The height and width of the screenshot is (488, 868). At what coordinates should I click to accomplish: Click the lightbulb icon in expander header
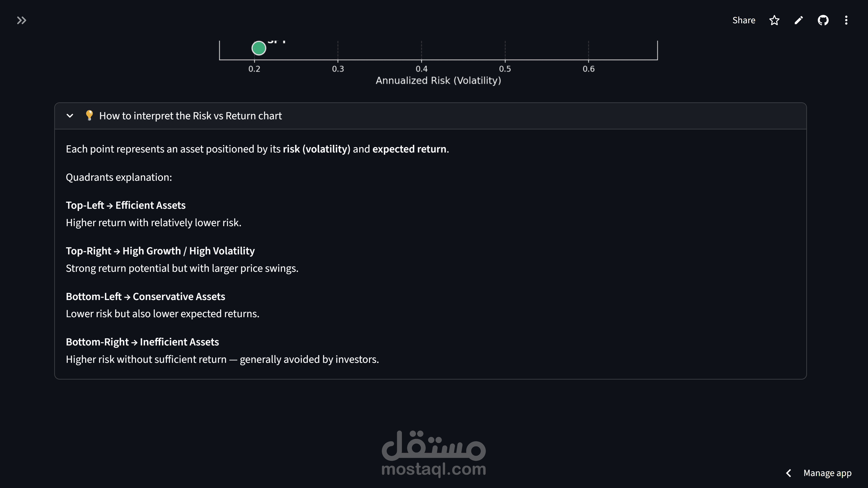(89, 115)
